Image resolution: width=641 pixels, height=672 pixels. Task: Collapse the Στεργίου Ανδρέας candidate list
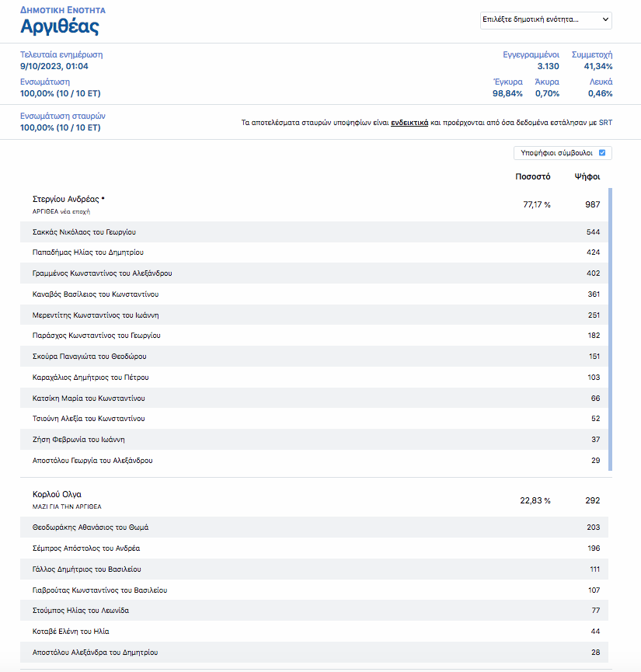point(68,199)
